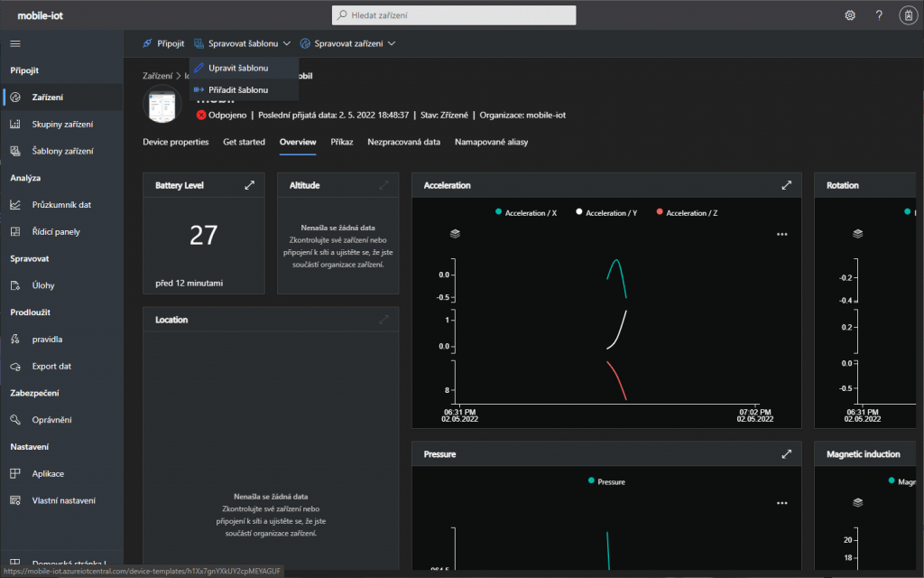This screenshot has height=578, width=924.
Task: Click the help question mark icon
Action: 879,15
